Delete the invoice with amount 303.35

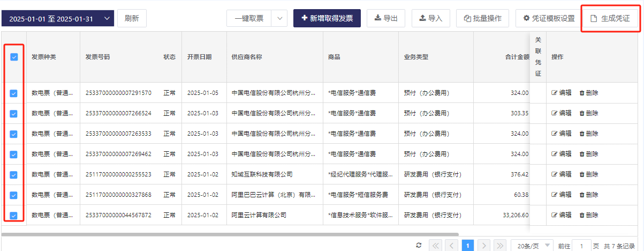tap(589, 113)
